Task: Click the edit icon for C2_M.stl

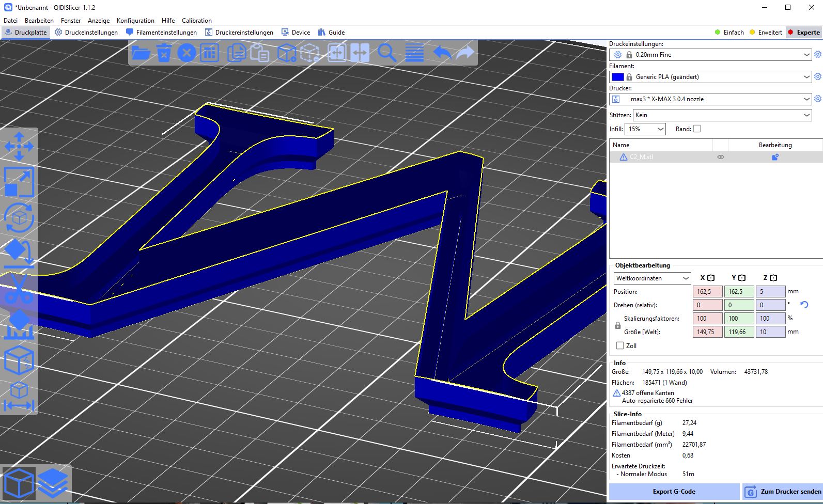Action: click(775, 157)
